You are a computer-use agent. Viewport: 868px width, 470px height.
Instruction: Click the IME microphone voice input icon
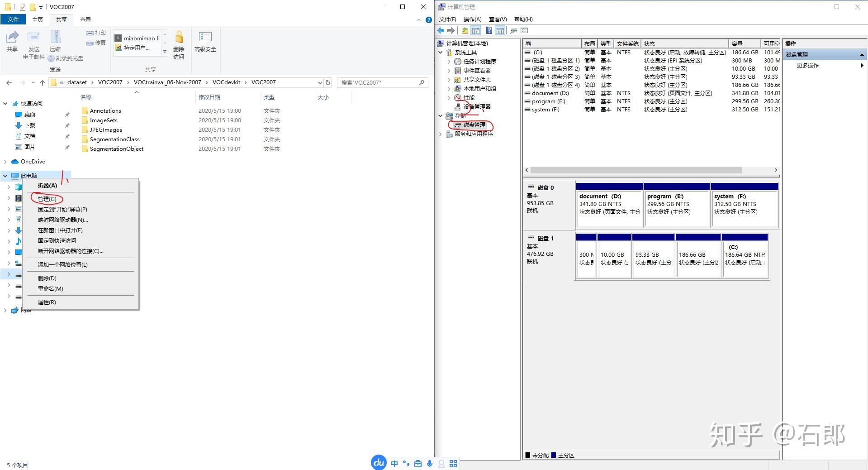tap(430, 464)
